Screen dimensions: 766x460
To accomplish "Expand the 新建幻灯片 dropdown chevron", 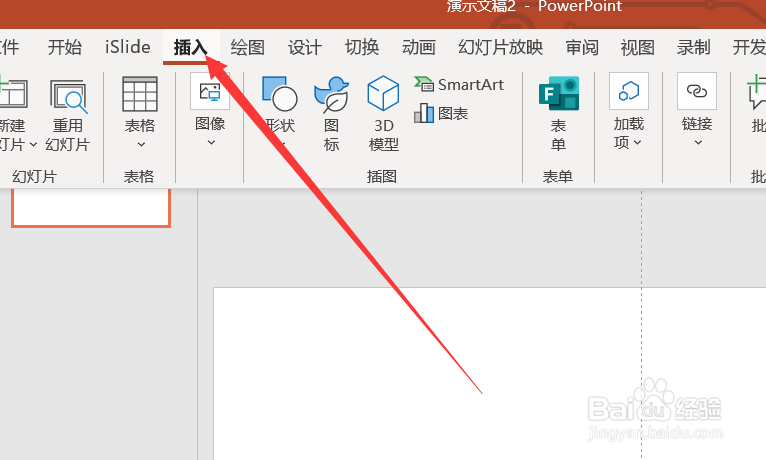I will [x=33, y=145].
